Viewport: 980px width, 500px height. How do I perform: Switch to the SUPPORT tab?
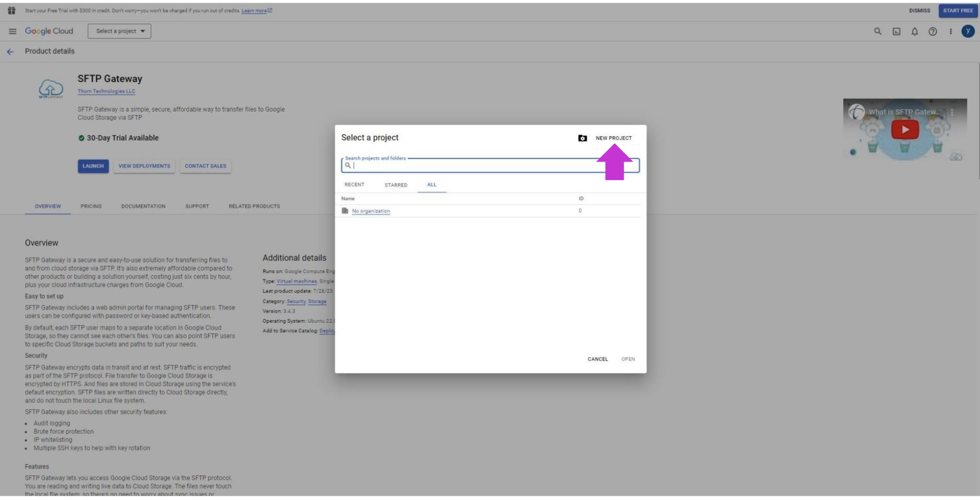[197, 206]
